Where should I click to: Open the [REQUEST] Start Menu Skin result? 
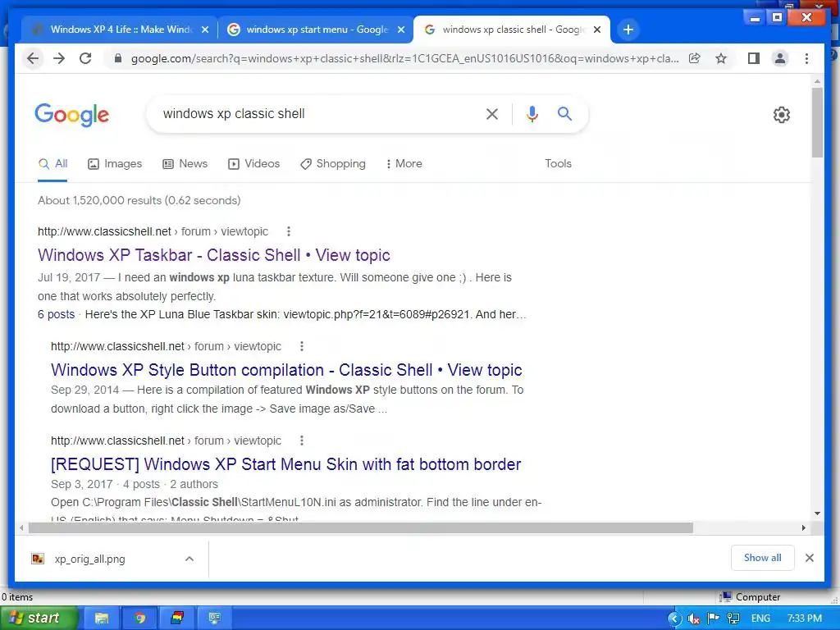point(286,464)
